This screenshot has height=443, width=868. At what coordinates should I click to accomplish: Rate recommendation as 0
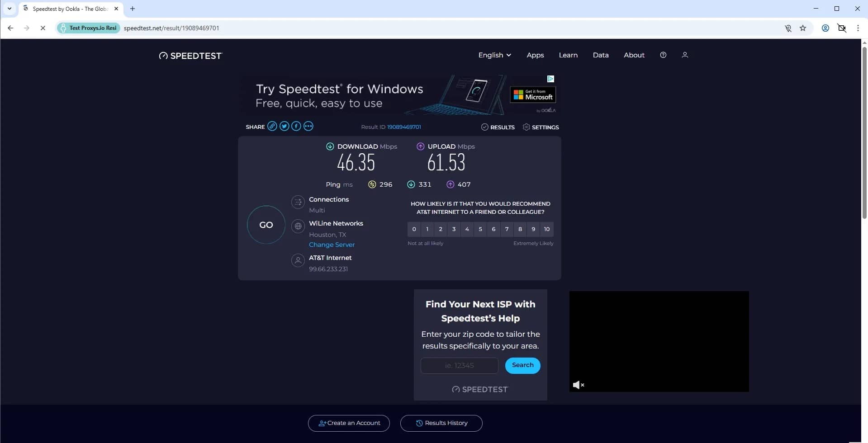[414, 229]
